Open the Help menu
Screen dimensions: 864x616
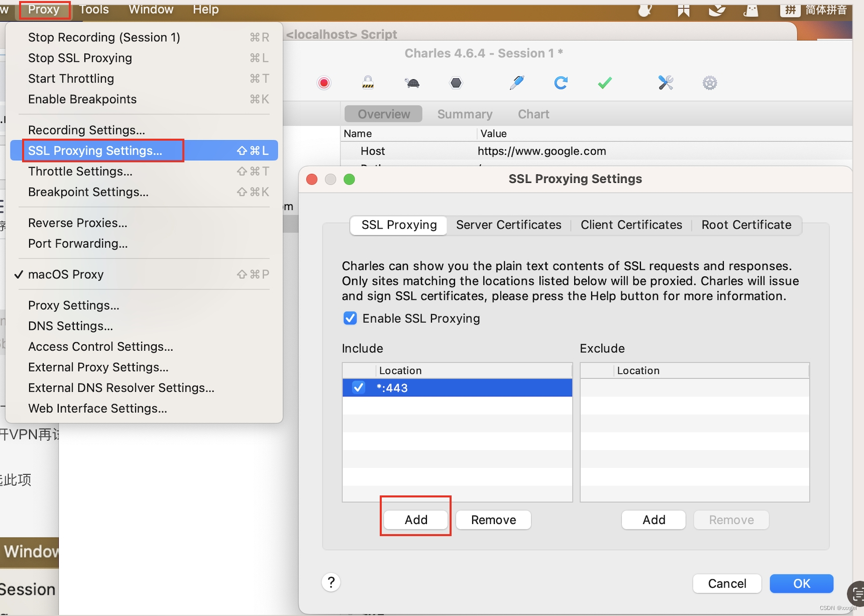(205, 10)
